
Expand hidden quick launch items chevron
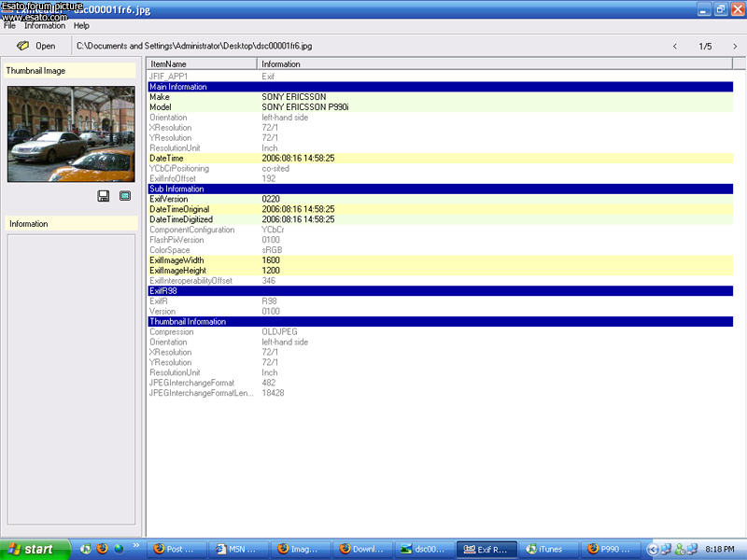[x=136, y=545]
